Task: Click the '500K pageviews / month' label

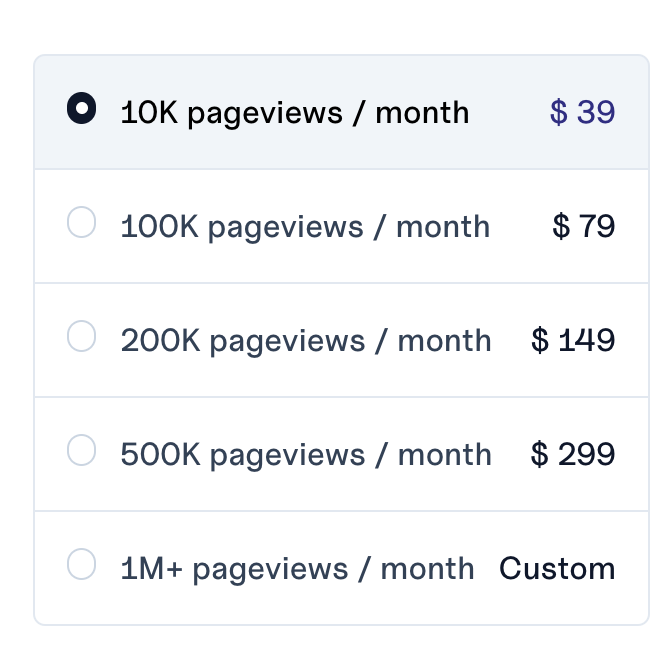Action: click(306, 455)
